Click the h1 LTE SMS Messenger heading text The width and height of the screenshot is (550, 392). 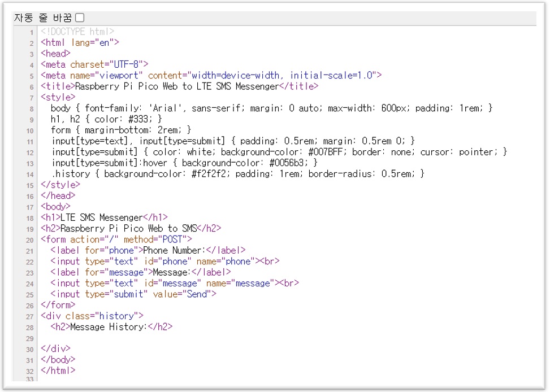101,217
